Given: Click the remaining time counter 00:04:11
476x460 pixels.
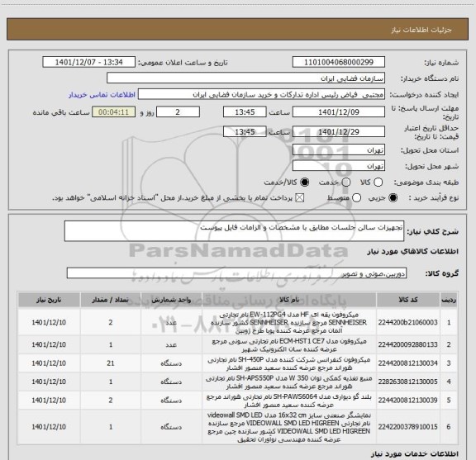Looking at the screenshot, I should (x=113, y=112).
